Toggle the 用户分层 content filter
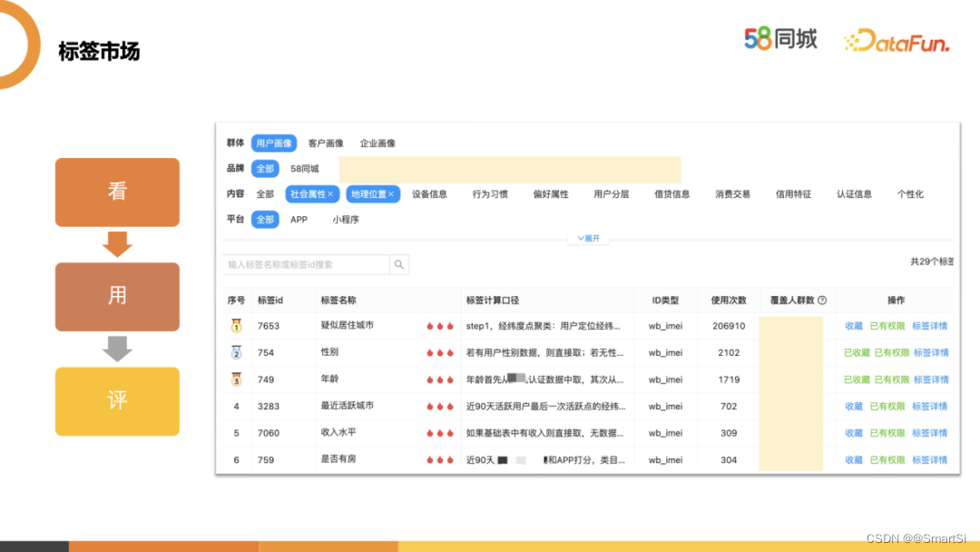This screenshot has height=552, width=980. [x=612, y=194]
